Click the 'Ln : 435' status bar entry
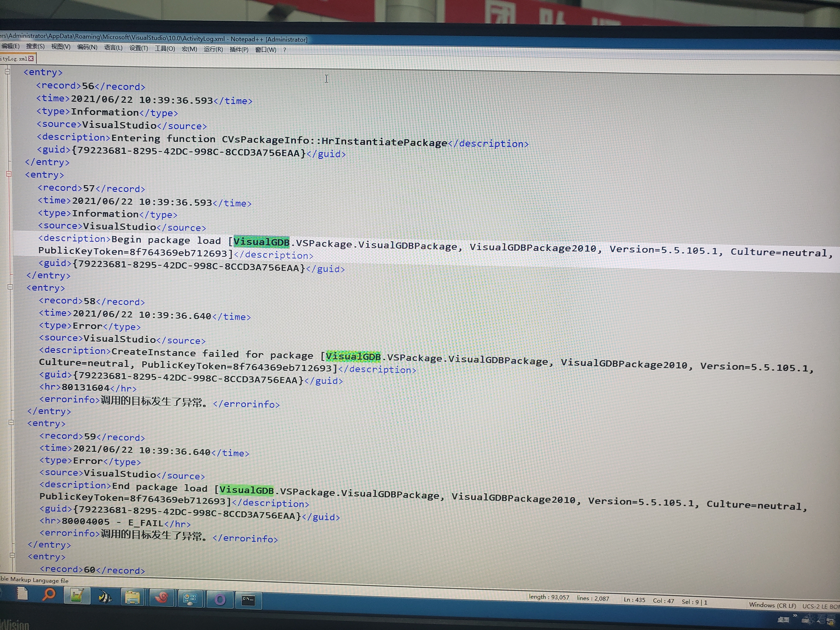Image resolution: width=840 pixels, height=630 pixels. point(635,600)
